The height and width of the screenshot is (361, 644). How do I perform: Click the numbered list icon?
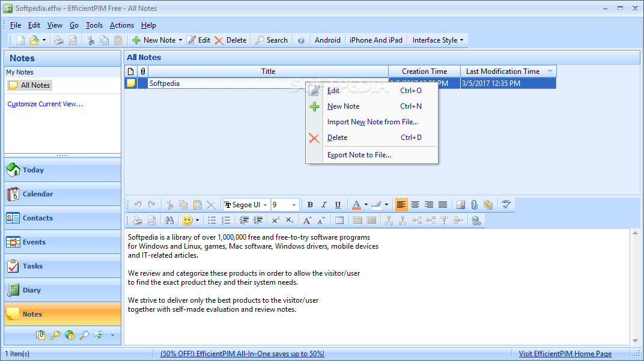click(226, 220)
